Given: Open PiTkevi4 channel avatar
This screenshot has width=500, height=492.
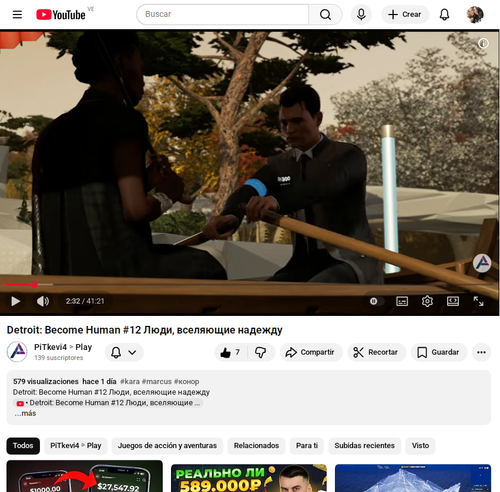Looking at the screenshot, I should [17, 352].
